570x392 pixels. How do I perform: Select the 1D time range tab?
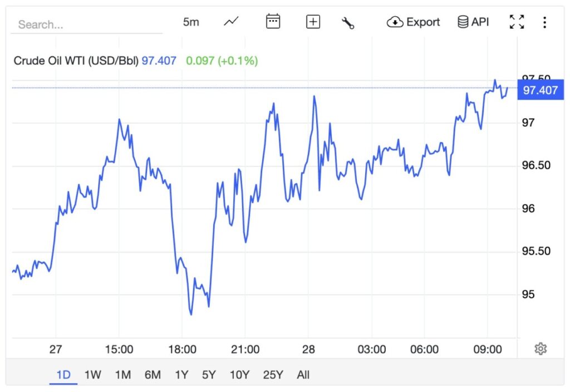pyautogui.click(x=63, y=375)
